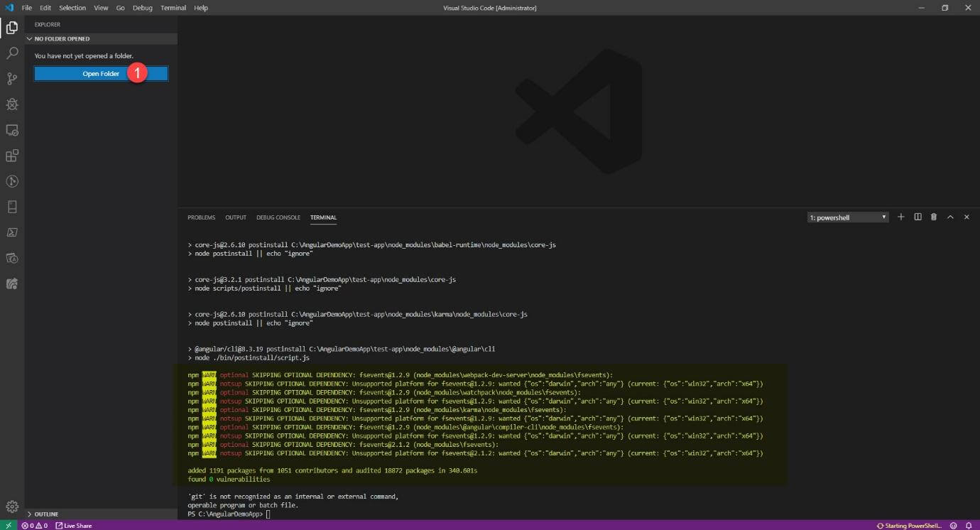Open the Remote Explorer monitor icon
This screenshot has height=530, width=980.
point(12,130)
